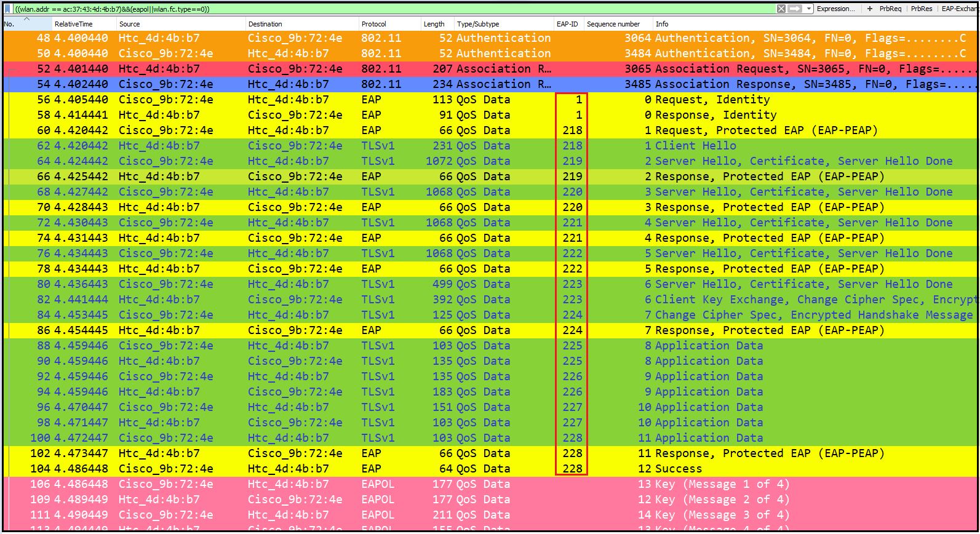The image size is (980, 534).
Task: Sort by the EAP-ID column header
Action: pyautogui.click(x=568, y=24)
